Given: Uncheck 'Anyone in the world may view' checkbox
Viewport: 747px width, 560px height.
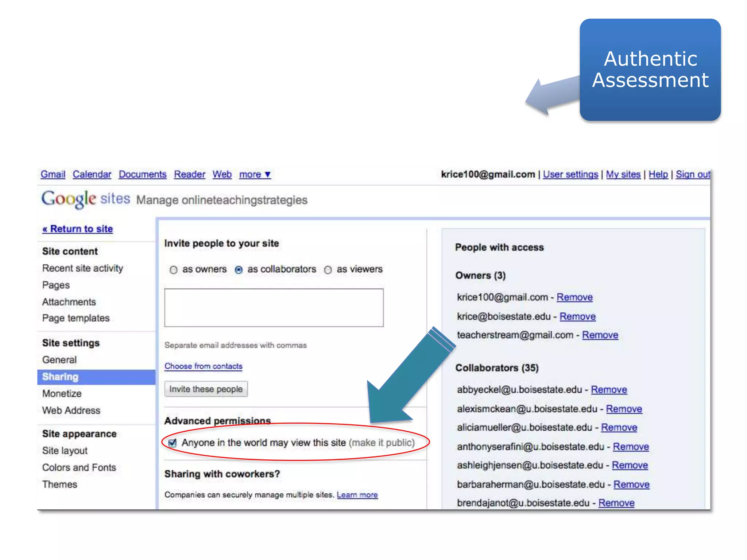Looking at the screenshot, I should pos(173,443).
